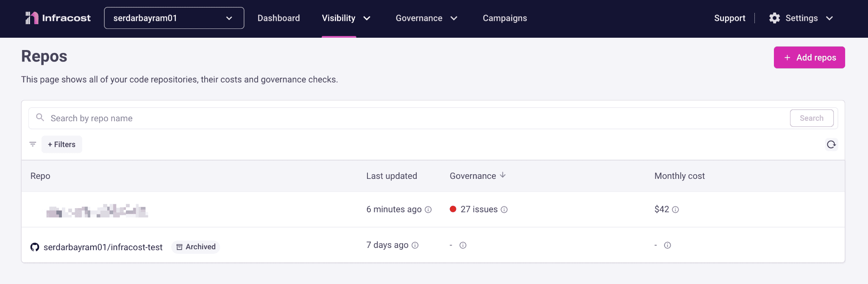Image resolution: width=868 pixels, height=284 pixels.
Task: Open the Settings menu
Action: [801, 18]
